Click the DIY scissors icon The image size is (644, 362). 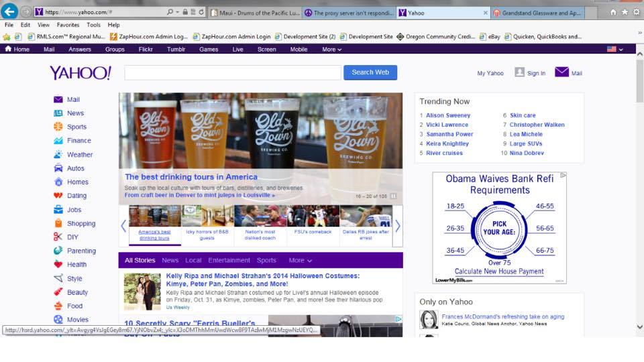(58, 237)
